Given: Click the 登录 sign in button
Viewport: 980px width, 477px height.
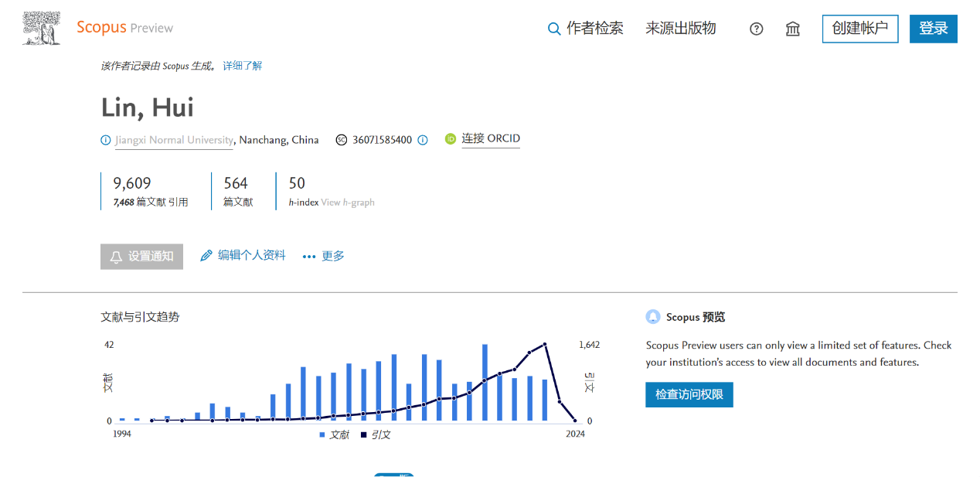Looking at the screenshot, I should (934, 29).
